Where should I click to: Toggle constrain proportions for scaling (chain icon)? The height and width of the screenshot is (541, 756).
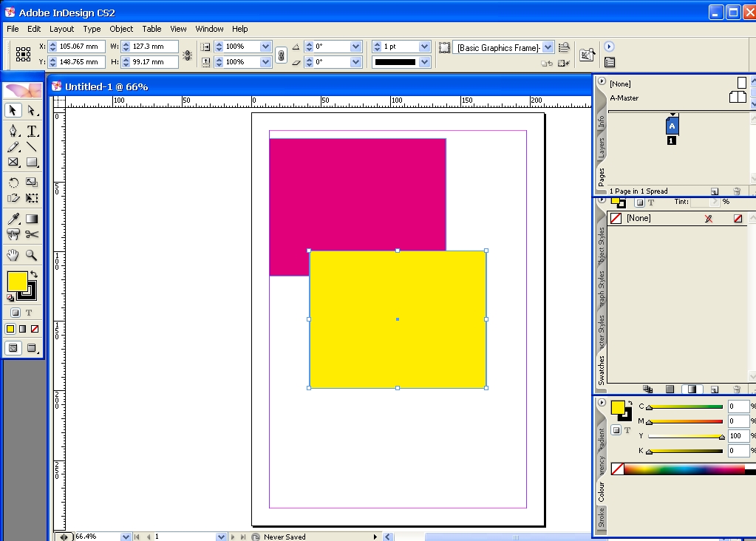(x=281, y=55)
